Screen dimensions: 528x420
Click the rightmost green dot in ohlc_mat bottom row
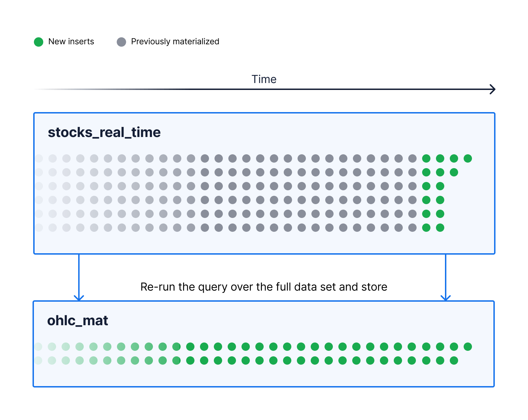click(x=454, y=360)
